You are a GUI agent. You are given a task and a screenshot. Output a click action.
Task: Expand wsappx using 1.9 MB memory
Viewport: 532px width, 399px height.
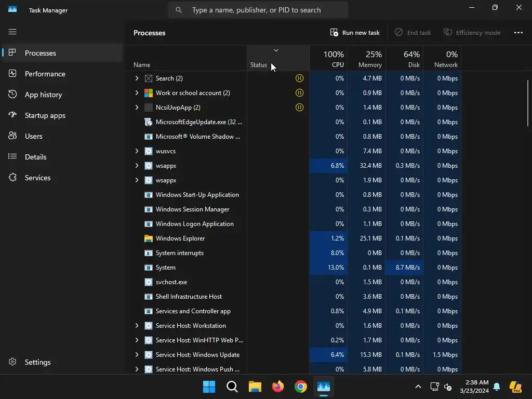(x=137, y=180)
